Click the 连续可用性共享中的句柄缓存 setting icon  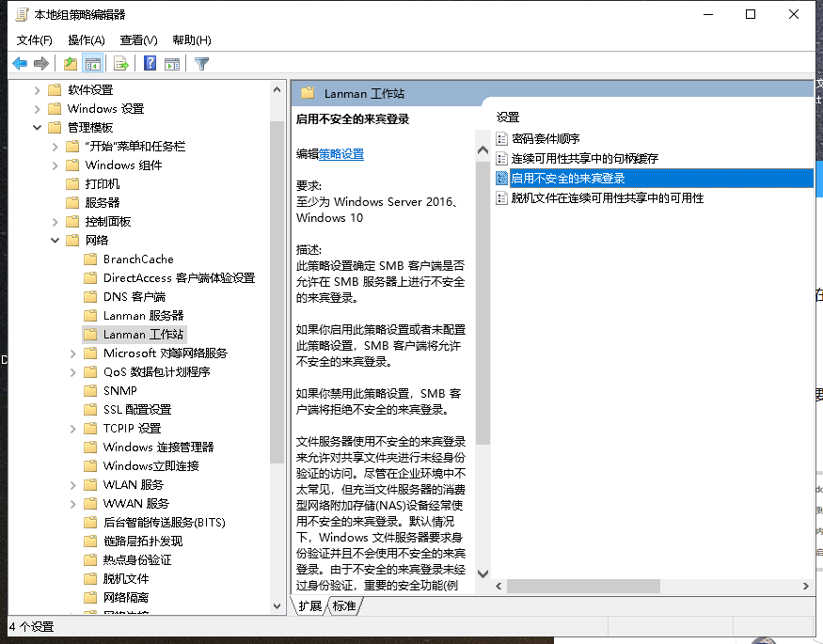[501, 158]
